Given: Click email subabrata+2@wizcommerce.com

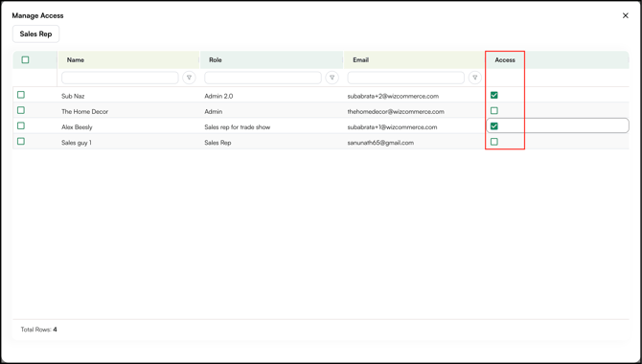Looking at the screenshot, I should [393, 96].
